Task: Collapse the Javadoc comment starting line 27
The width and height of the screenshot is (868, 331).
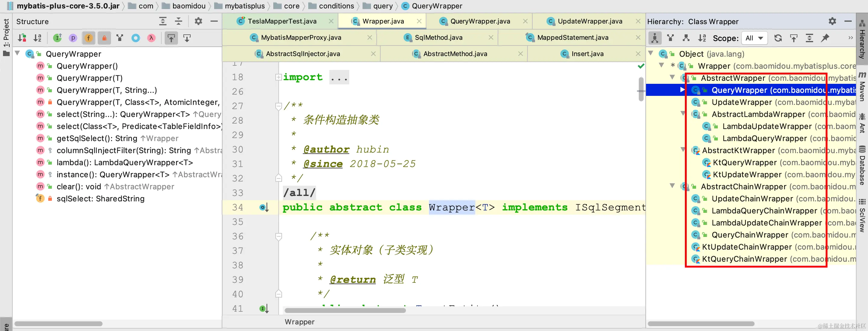Action: click(278, 106)
